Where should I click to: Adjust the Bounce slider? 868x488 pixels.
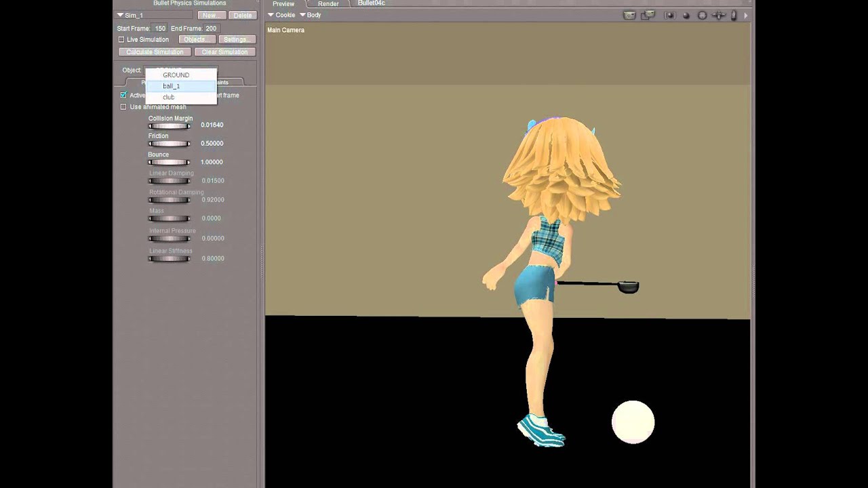(169, 162)
